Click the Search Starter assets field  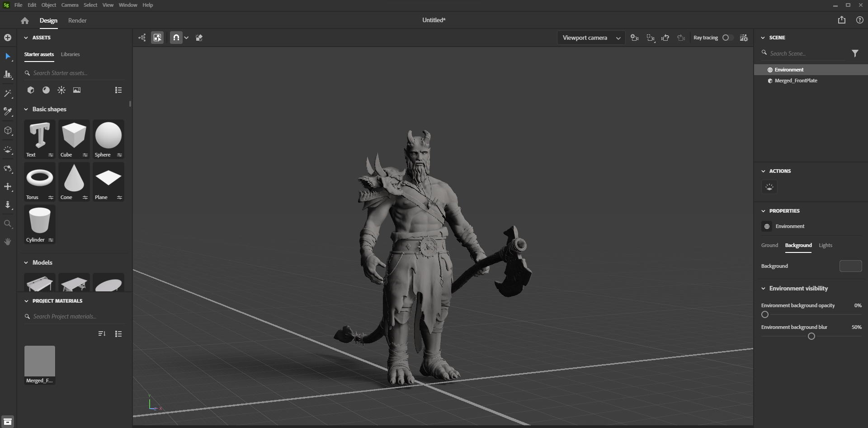coord(75,73)
